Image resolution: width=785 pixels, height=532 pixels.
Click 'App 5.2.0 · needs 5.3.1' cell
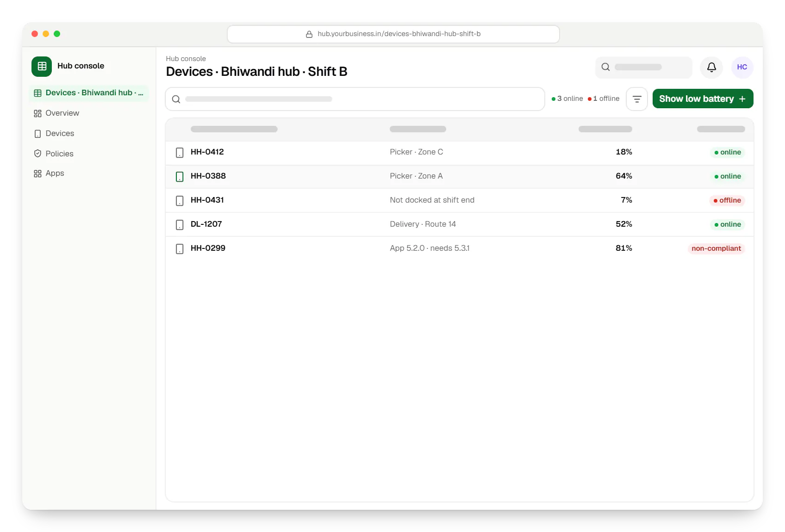pyautogui.click(x=430, y=248)
